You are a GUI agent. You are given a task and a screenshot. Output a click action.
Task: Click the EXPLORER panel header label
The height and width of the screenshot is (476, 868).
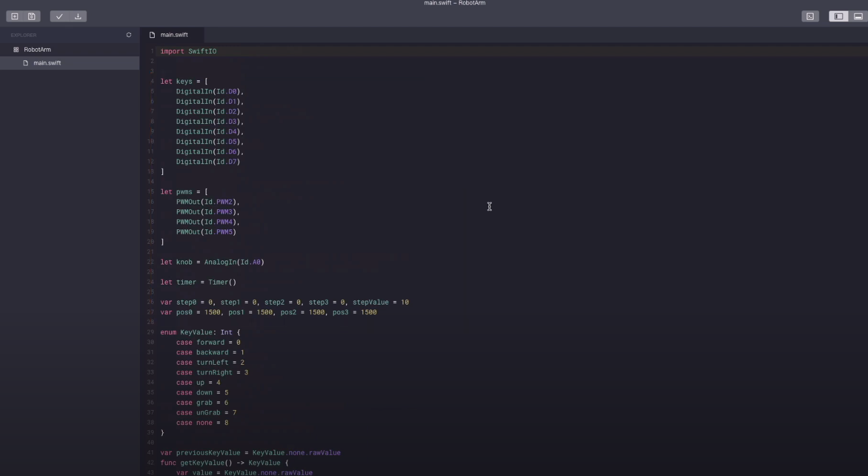tap(23, 35)
